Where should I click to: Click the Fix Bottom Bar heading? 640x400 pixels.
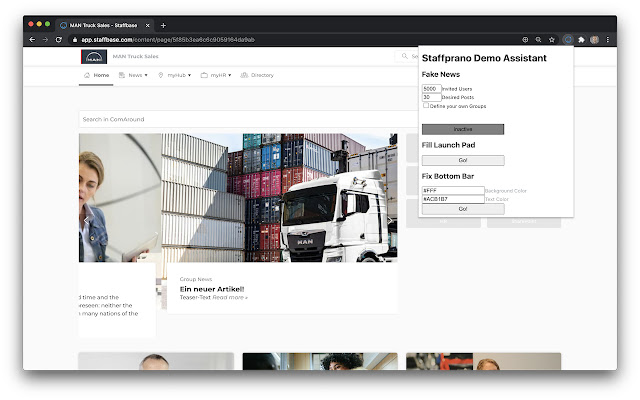pos(448,176)
